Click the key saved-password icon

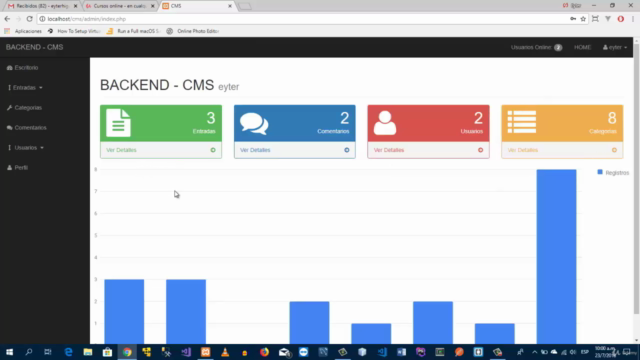573,19
